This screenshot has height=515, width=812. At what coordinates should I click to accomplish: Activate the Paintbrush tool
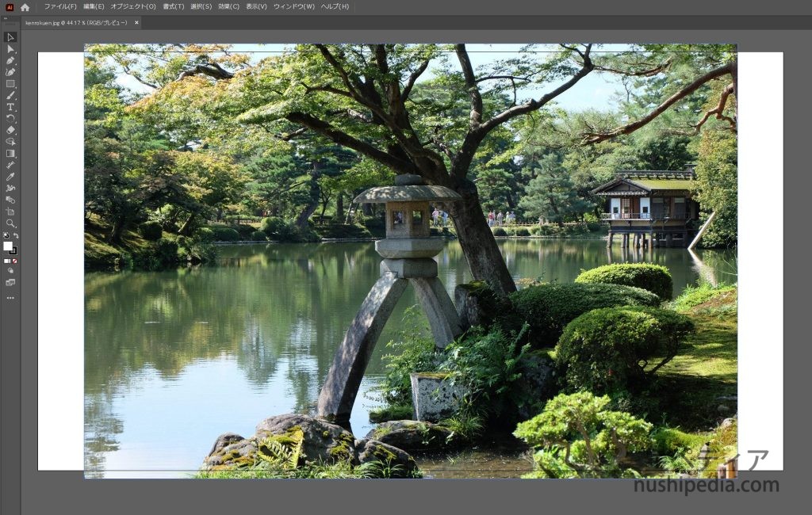(x=10, y=96)
